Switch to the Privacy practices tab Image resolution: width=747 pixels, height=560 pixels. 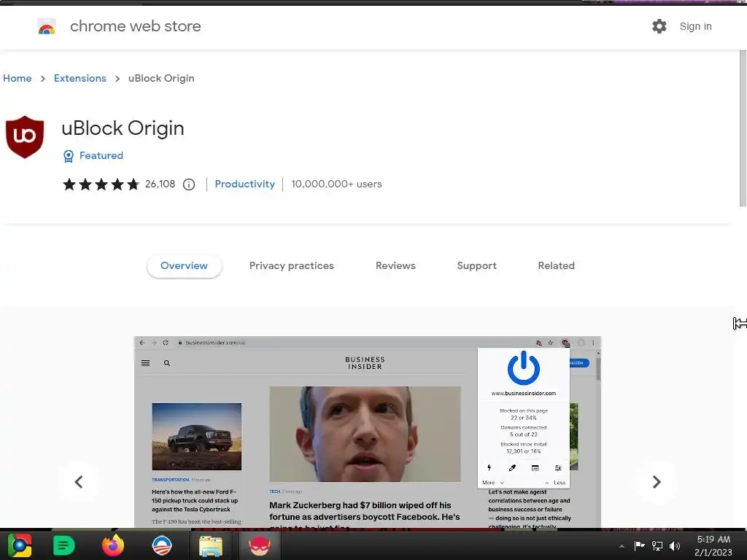click(292, 265)
